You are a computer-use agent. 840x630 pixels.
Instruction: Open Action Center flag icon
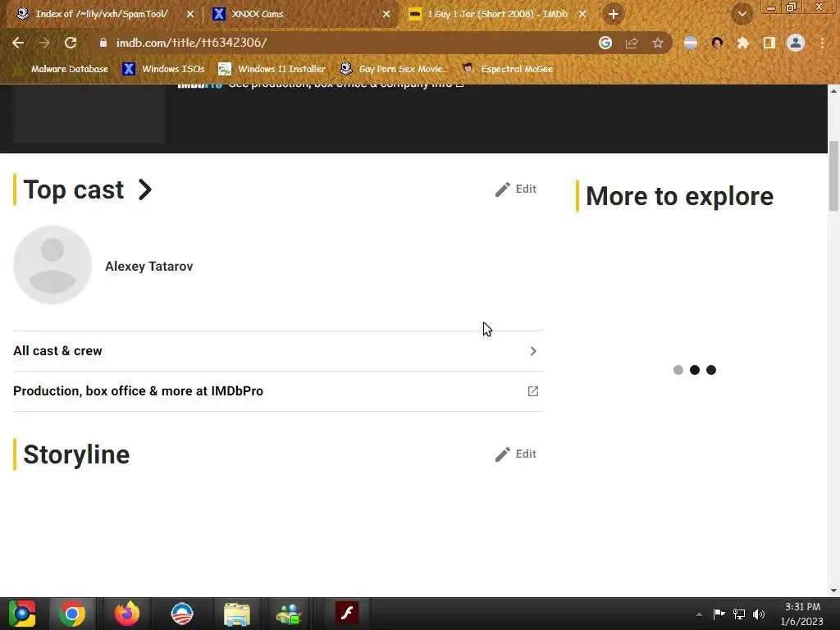coord(719,614)
